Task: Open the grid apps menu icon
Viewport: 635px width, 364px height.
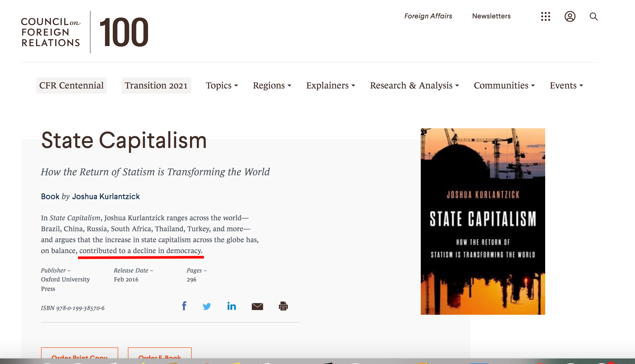Action: [x=545, y=16]
